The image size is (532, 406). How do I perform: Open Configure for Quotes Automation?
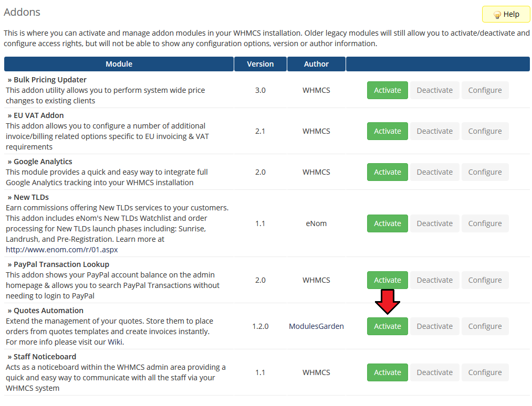[x=485, y=326]
